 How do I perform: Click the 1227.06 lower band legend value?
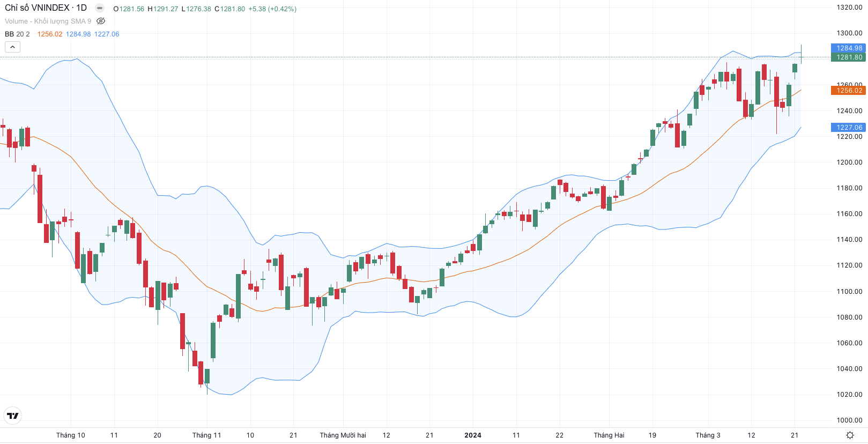[107, 34]
